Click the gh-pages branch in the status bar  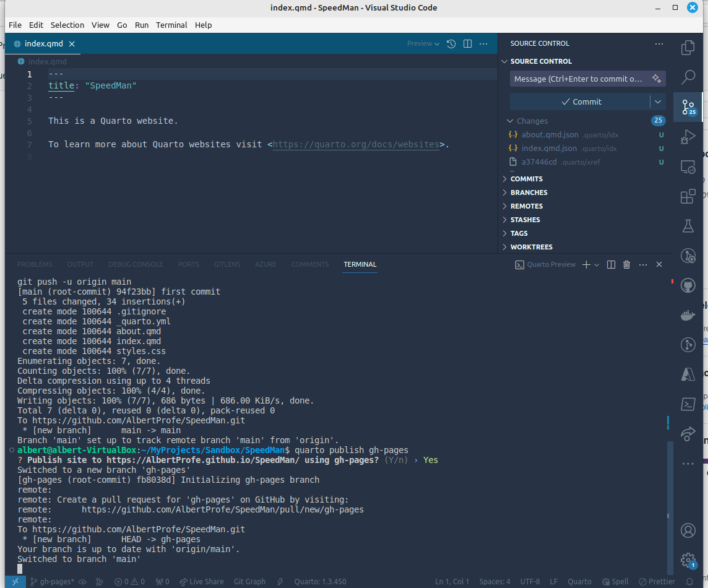[x=52, y=582]
